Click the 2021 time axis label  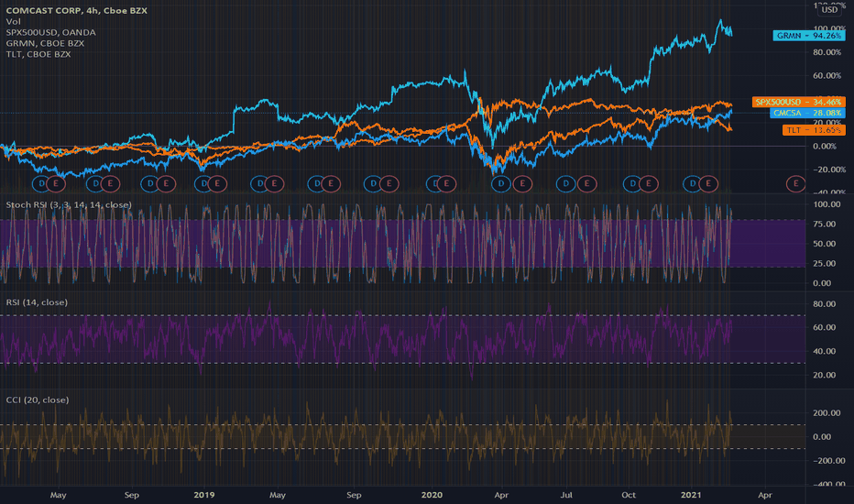click(691, 495)
